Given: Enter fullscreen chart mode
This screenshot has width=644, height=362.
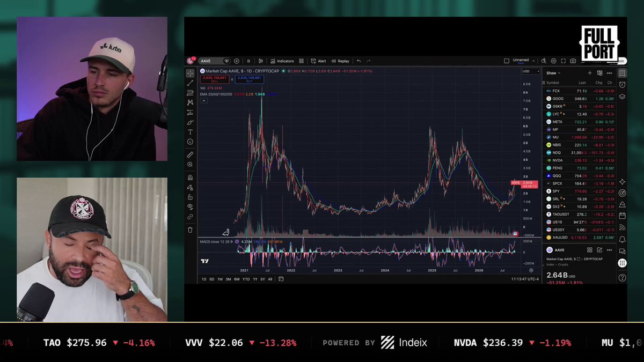Looking at the screenshot, I should point(563,61).
